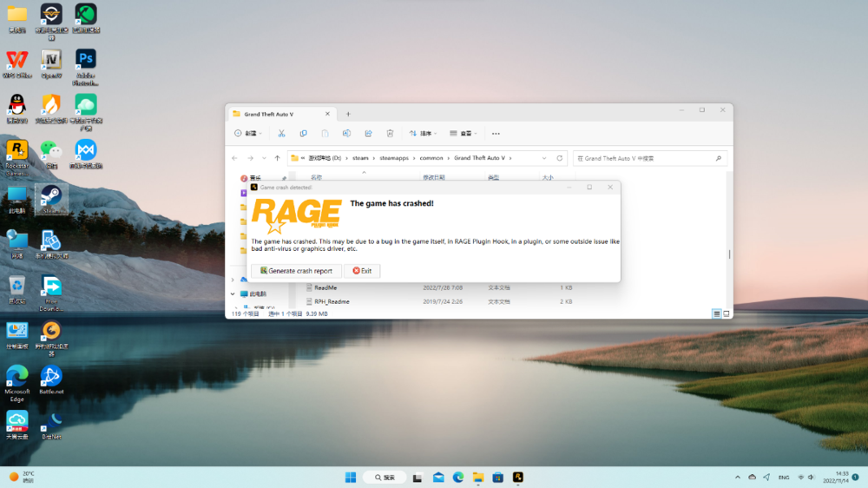This screenshot has width=868, height=488.
Task: Click the steamapps breadcrumb in address path
Action: pyautogui.click(x=395, y=158)
